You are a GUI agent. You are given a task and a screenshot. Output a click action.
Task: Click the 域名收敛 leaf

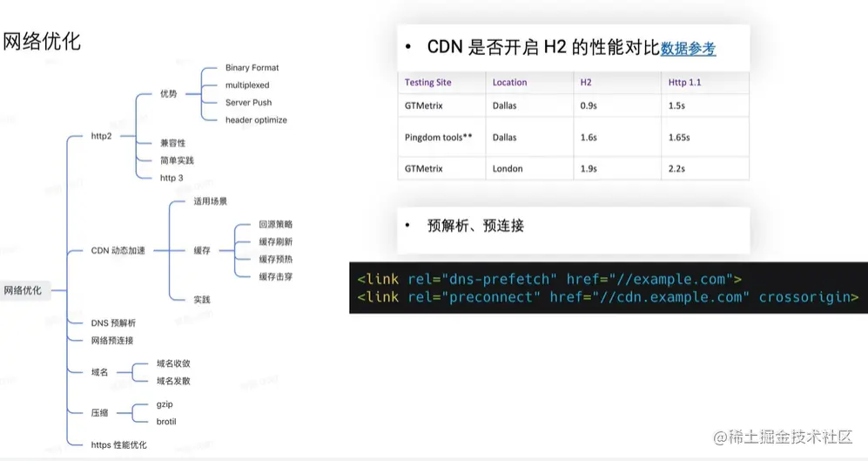point(173,363)
